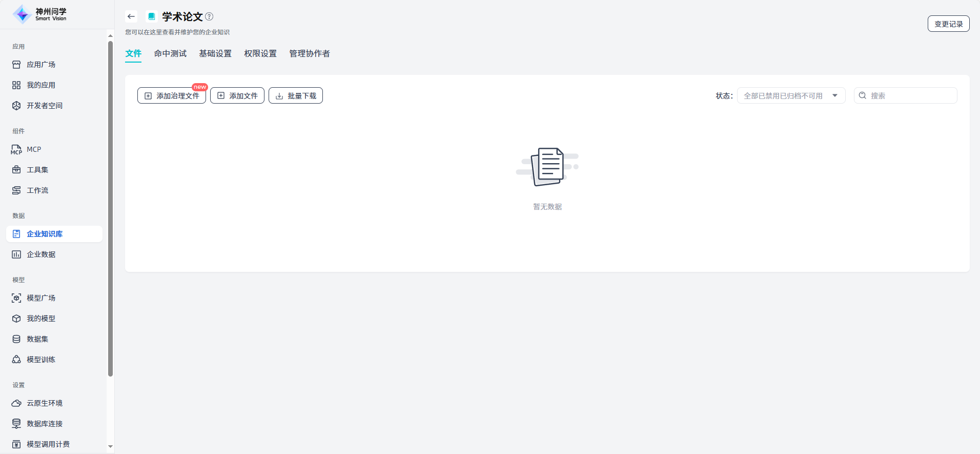Switch to the 命中测试 tab
Viewport: 980px width, 454px height.
(170, 54)
